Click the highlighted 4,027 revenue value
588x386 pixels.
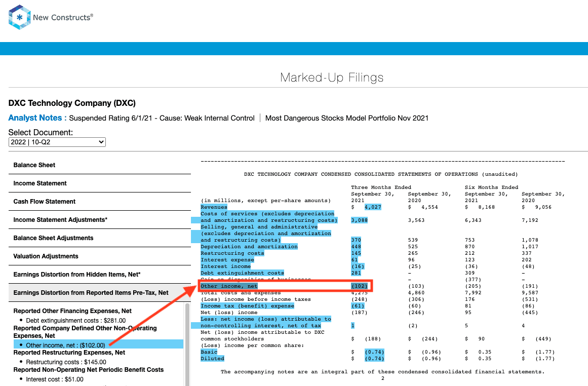click(x=373, y=207)
